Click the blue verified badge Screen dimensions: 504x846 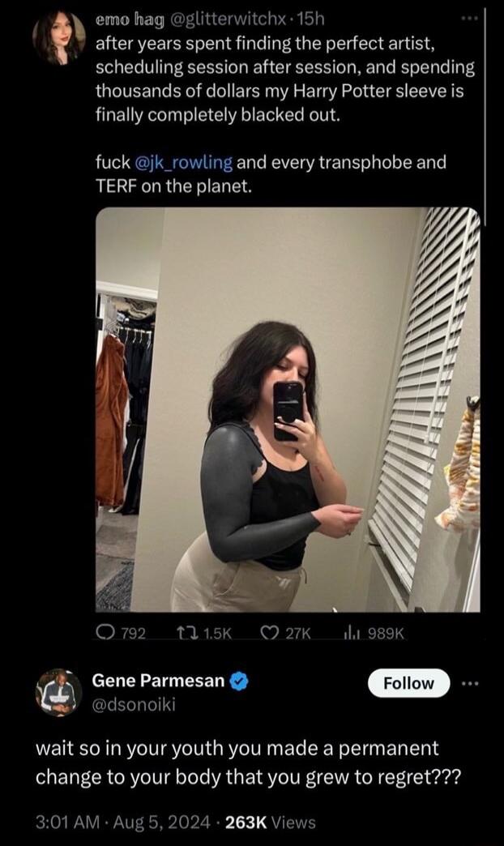click(240, 681)
